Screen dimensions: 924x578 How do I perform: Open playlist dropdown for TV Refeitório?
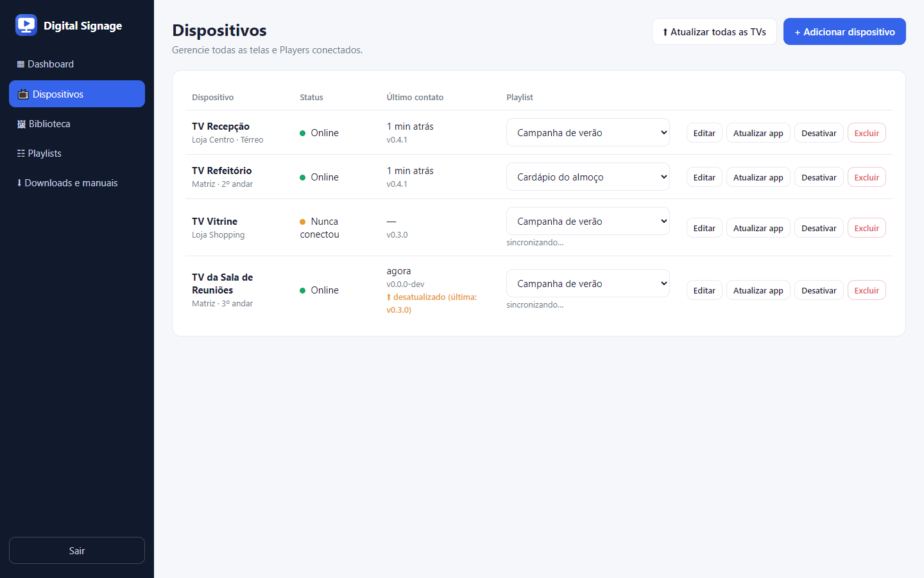(x=588, y=177)
